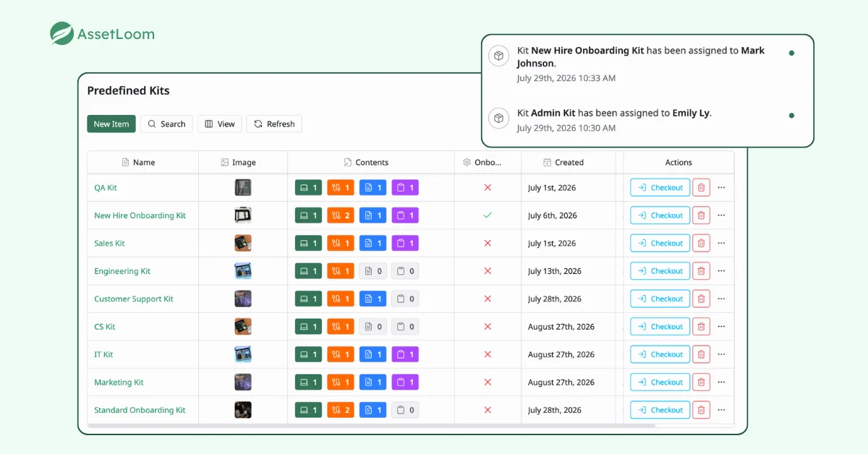Checkout the Customer Support Kit
The width and height of the screenshot is (868, 454).
click(660, 299)
